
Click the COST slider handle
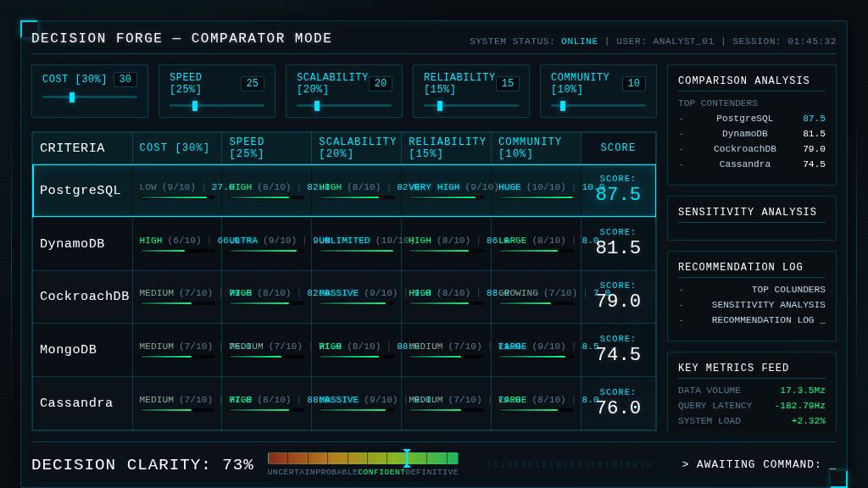[x=72, y=97]
